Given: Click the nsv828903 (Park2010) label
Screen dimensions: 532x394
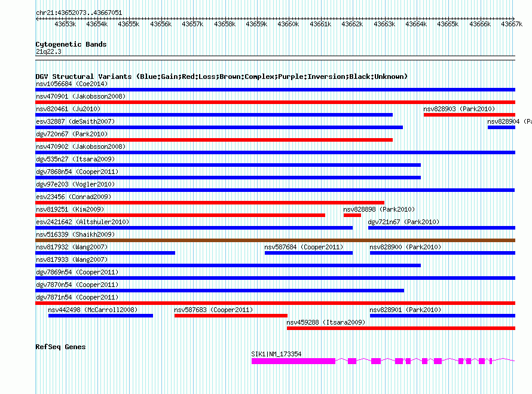Looking at the screenshot, I should click(459, 109).
